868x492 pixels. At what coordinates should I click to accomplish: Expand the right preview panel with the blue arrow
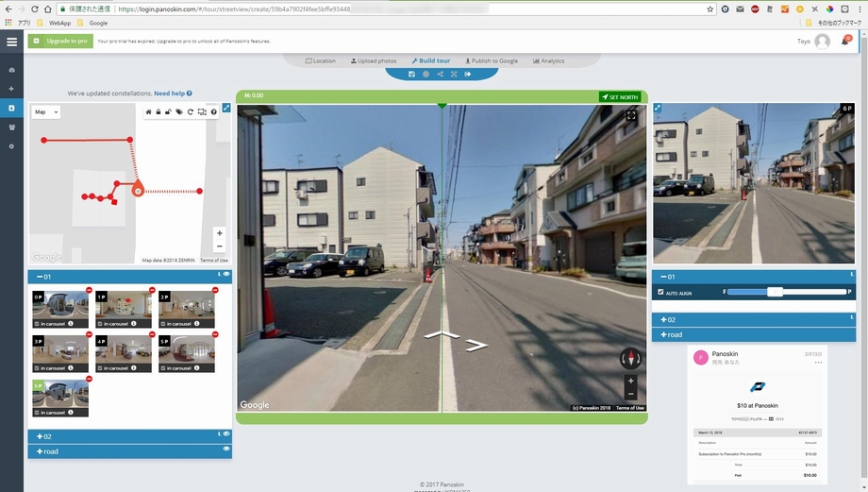[x=657, y=108]
